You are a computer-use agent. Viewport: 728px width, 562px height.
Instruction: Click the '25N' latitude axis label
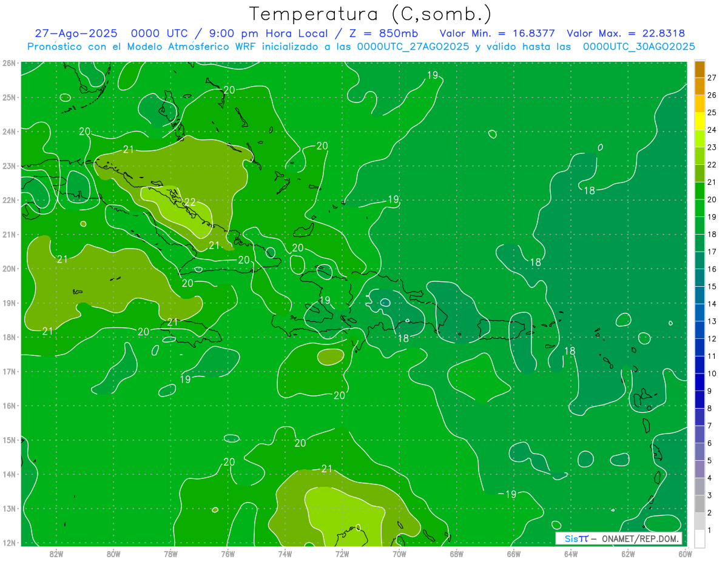tap(8, 97)
